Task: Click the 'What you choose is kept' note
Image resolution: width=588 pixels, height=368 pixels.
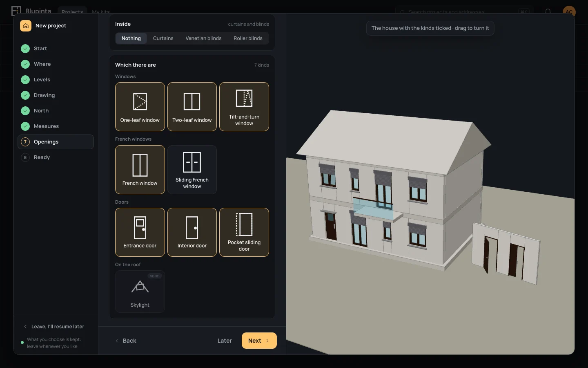Action: pos(54,343)
